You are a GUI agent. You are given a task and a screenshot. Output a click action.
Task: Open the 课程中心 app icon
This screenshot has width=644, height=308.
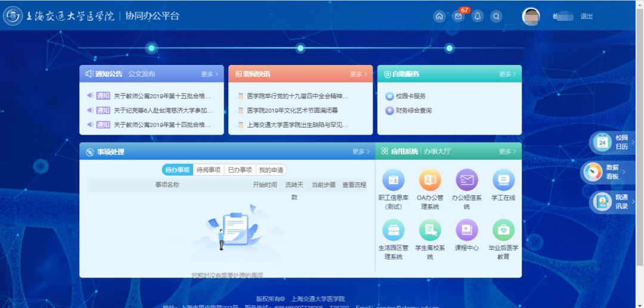[x=466, y=230]
